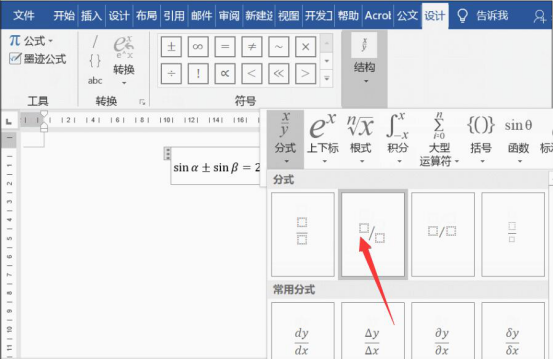Screen dimensions: 554x360
Task: Click the abc normal text option
Action: [95, 80]
